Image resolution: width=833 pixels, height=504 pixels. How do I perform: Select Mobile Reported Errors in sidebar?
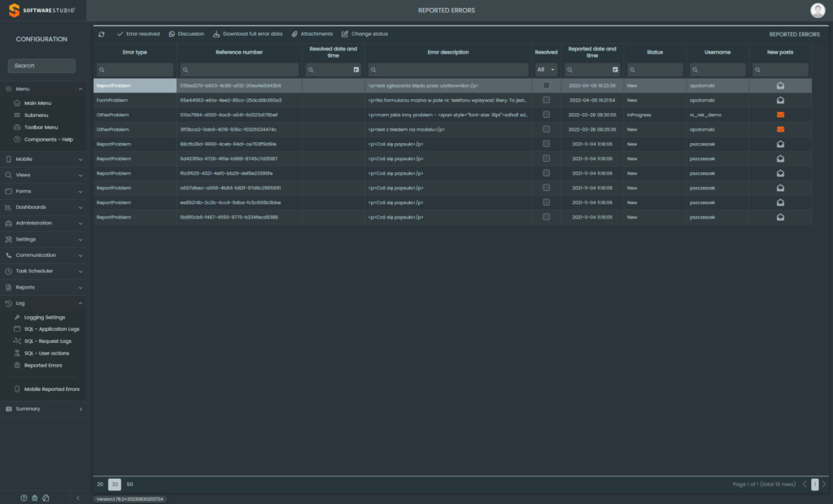pos(51,389)
